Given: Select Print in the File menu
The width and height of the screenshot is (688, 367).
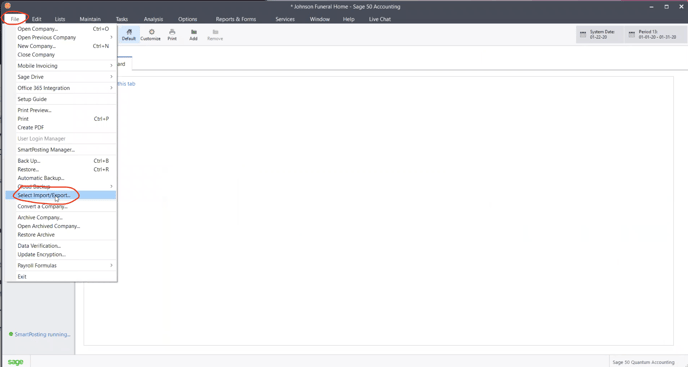Looking at the screenshot, I should click(61, 119).
